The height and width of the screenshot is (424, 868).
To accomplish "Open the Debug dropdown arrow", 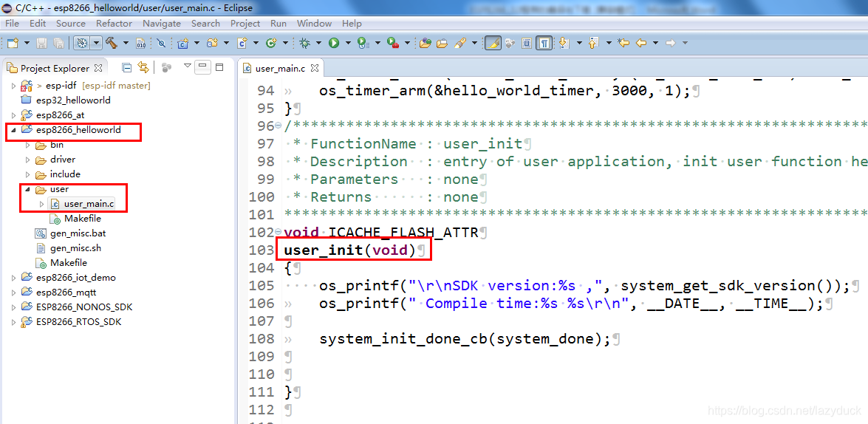I will tap(318, 43).
